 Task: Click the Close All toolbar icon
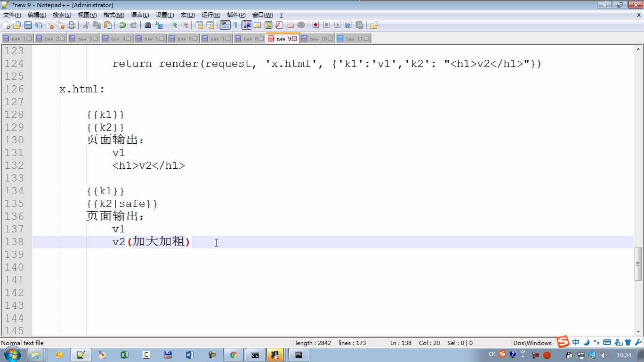[x=61, y=25]
